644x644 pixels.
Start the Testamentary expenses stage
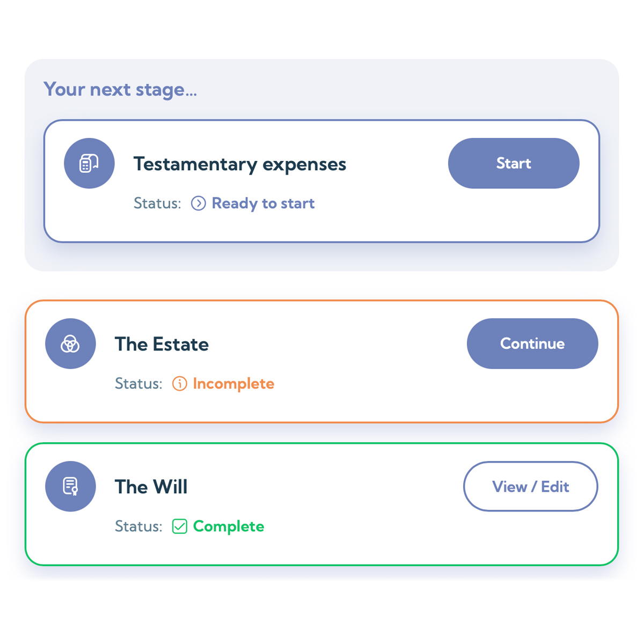514,163
